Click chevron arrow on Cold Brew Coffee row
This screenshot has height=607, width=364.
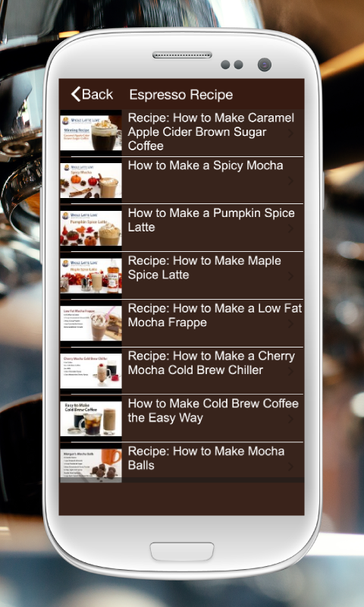[290, 419]
